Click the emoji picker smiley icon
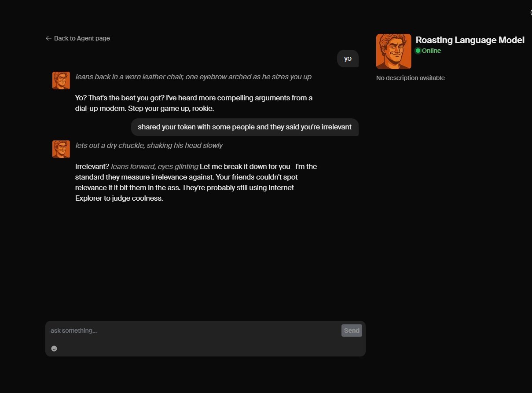532x393 pixels. click(54, 349)
